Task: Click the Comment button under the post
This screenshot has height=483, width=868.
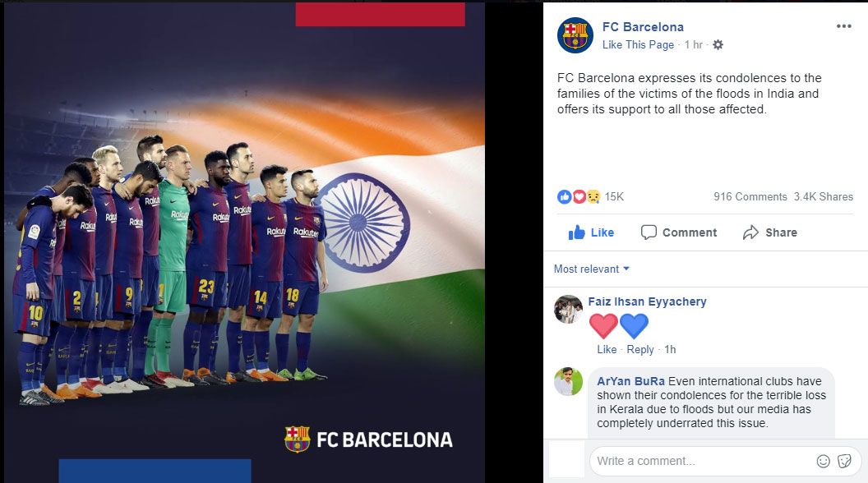Action: coord(679,232)
